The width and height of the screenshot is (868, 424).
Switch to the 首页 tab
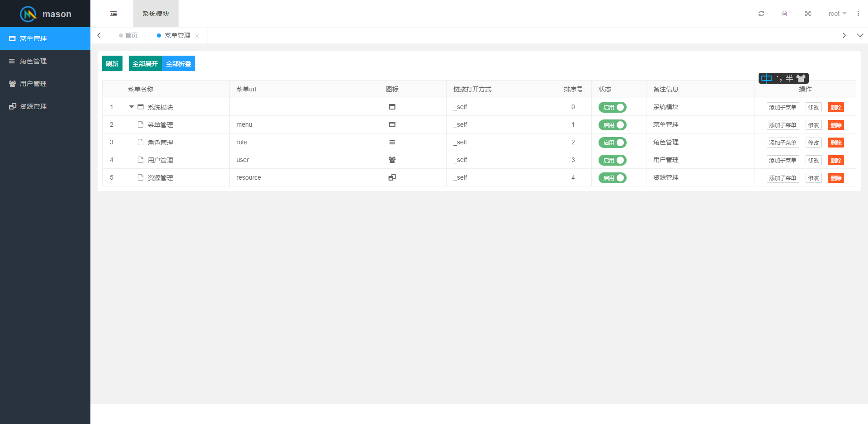[130, 35]
